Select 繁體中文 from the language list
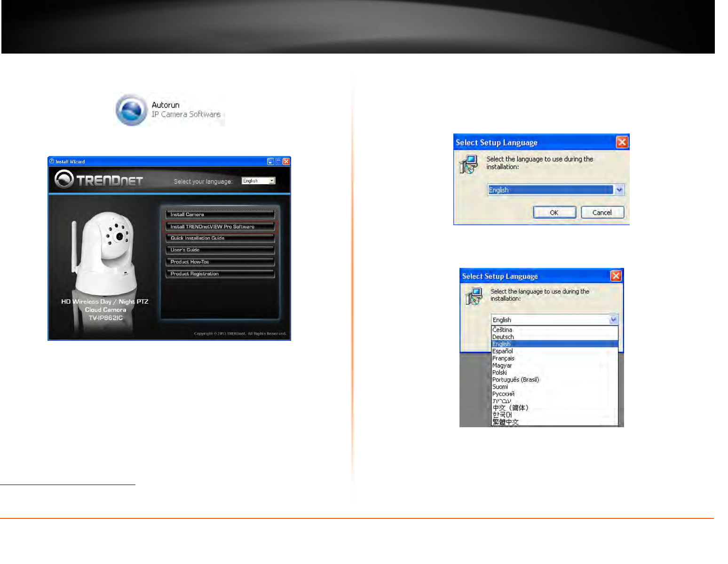The width and height of the screenshot is (728, 564). 554,422
